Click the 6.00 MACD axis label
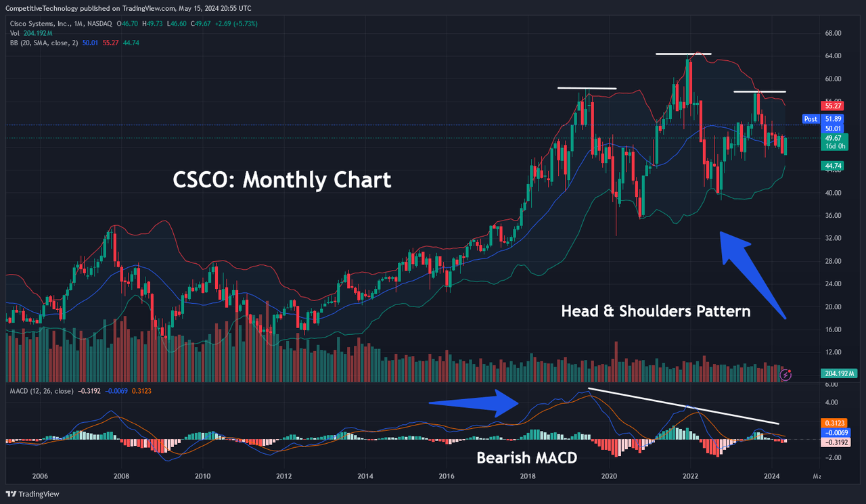The image size is (866, 504). 831,384
